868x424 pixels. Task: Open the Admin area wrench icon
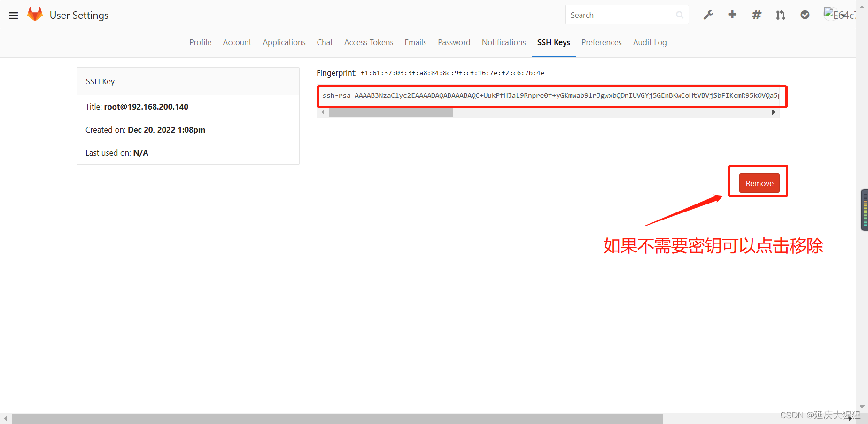[708, 15]
